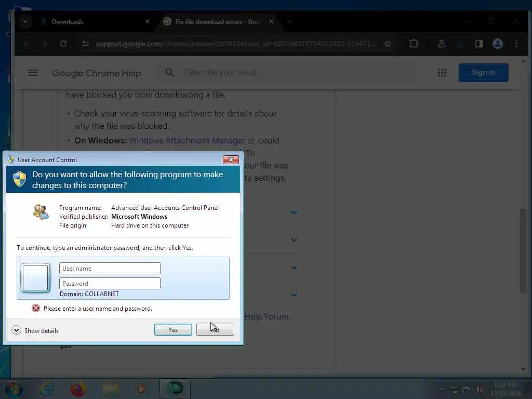Click Yes in User Account Control dialog
The width and height of the screenshot is (532, 399).
click(173, 329)
